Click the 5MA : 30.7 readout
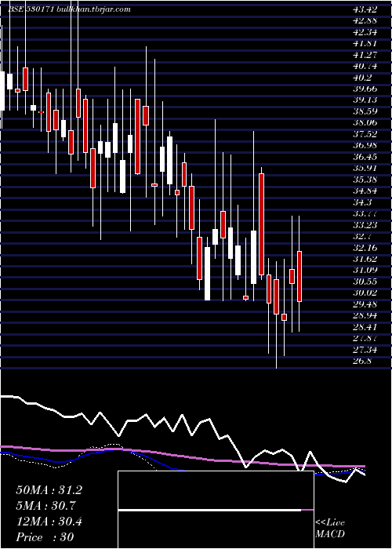 pos(45,506)
